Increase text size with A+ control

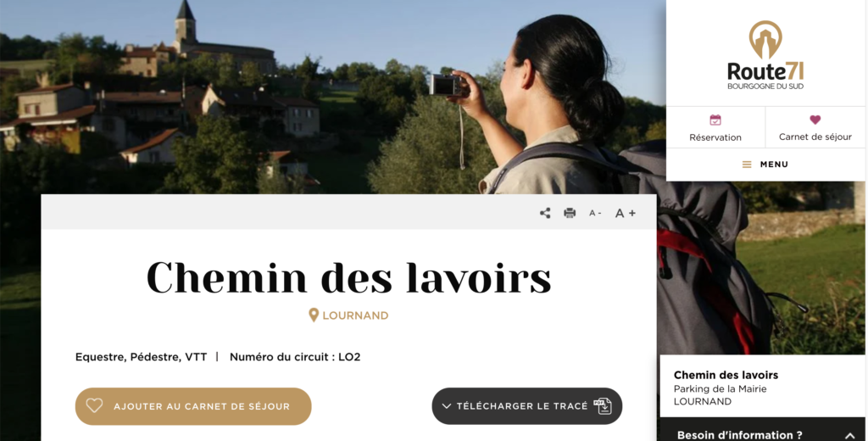(626, 213)
